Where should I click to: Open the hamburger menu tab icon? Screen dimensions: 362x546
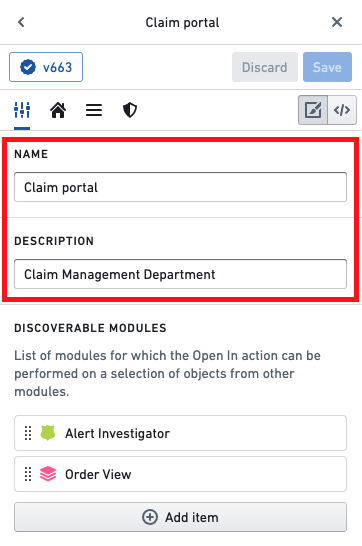tap(94, 110)
